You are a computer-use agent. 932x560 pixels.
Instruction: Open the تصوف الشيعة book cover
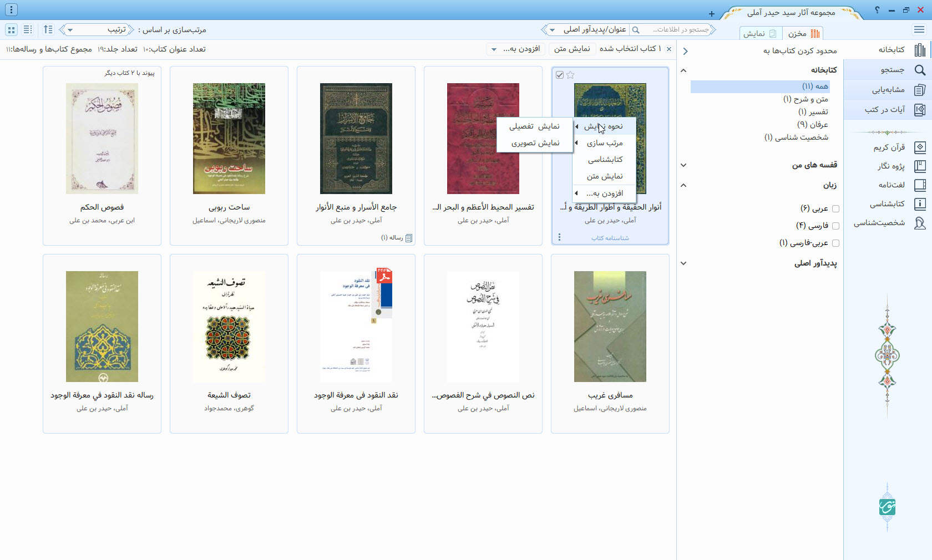tap(229, 327)
